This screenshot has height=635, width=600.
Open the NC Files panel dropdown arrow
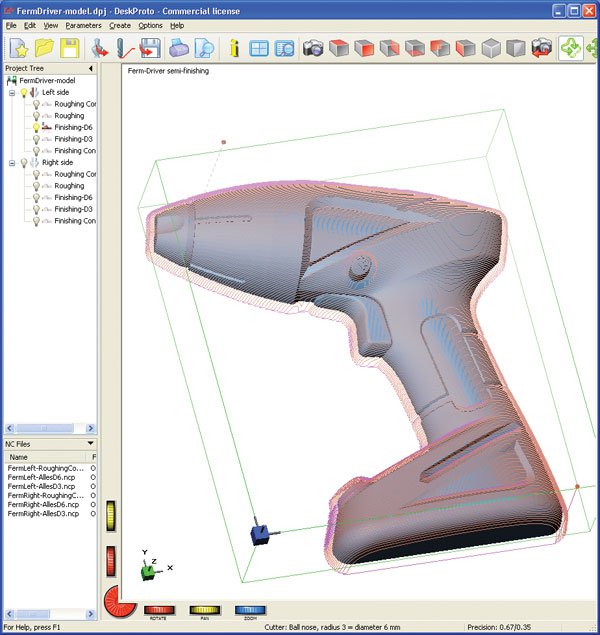pos(91,442)
